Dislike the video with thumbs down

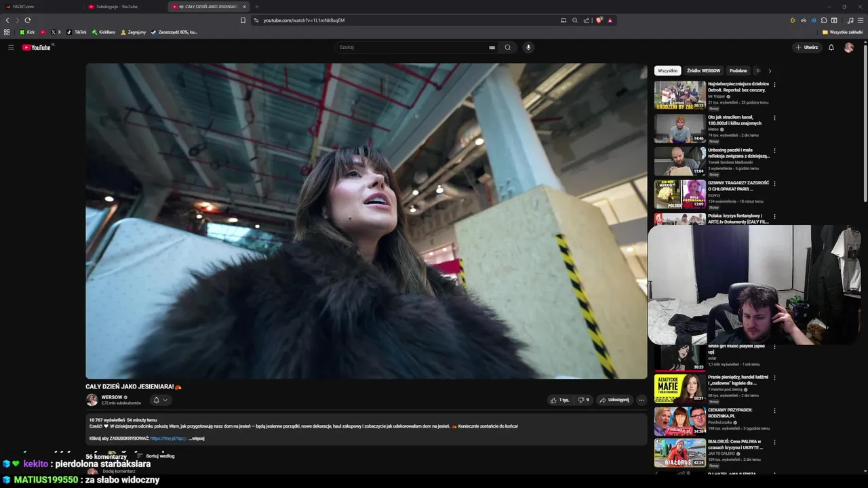[584, 400]
